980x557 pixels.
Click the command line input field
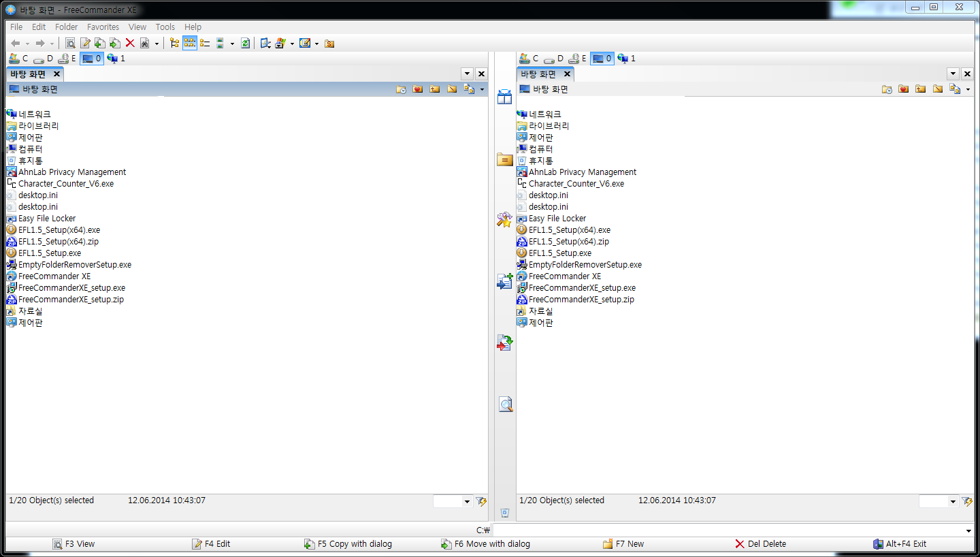click(x=734, y=530)
